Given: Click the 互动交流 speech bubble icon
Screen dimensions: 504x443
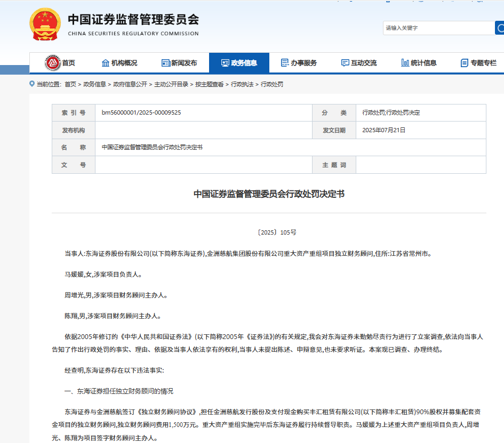Looking at the screenshot, I should 345,62.
